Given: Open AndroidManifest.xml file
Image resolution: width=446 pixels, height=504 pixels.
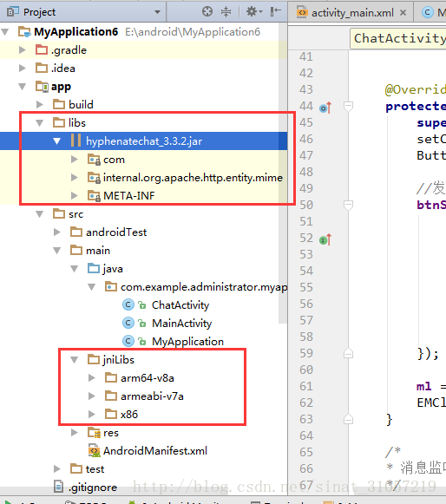Looking at the screenshot, I should (x=155, y=451).
